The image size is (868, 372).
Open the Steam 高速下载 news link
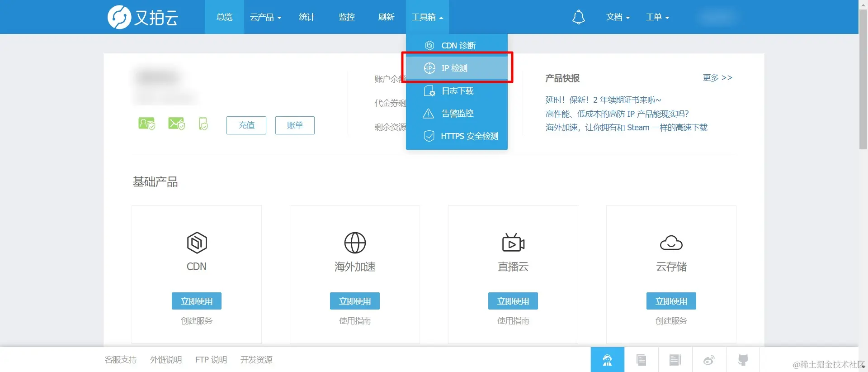click(x=626, y=128)
